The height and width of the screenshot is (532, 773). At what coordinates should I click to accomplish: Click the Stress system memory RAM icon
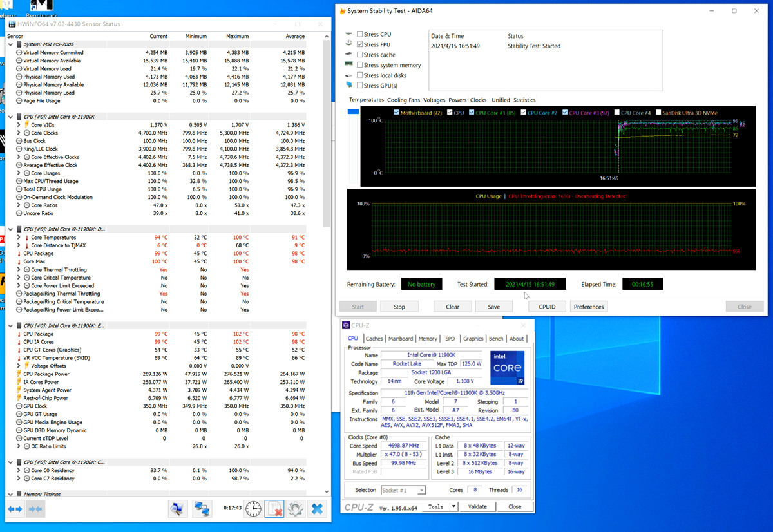click(349, 64)
